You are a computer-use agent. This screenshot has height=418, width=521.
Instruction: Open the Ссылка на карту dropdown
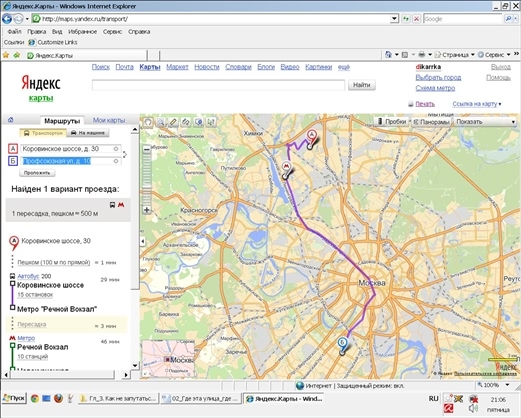(x=477, y=104)
